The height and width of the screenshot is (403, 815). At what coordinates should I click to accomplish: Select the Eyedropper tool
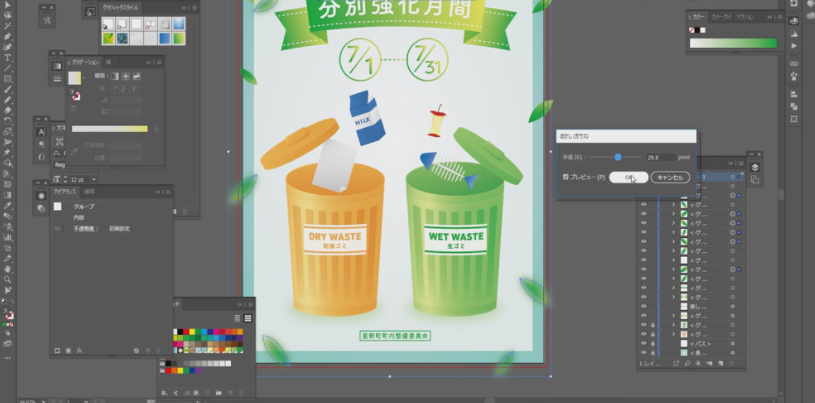(7, 205)
